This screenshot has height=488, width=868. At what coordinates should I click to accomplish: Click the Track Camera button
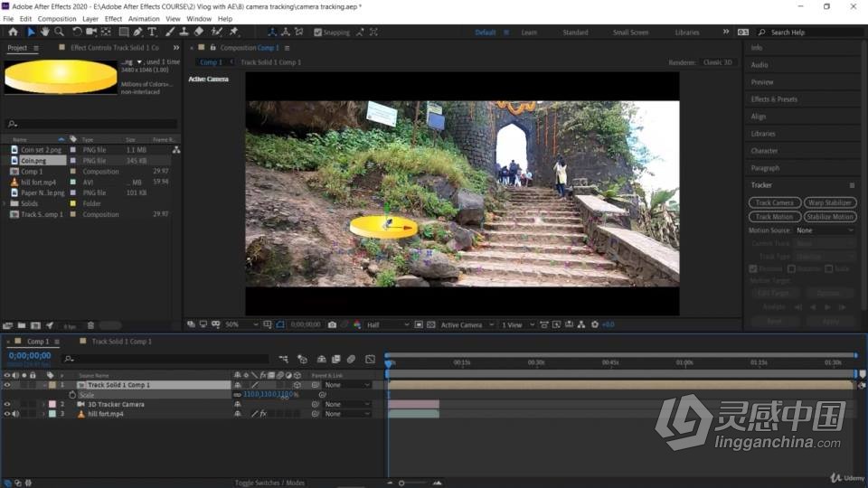pos(775,202)
